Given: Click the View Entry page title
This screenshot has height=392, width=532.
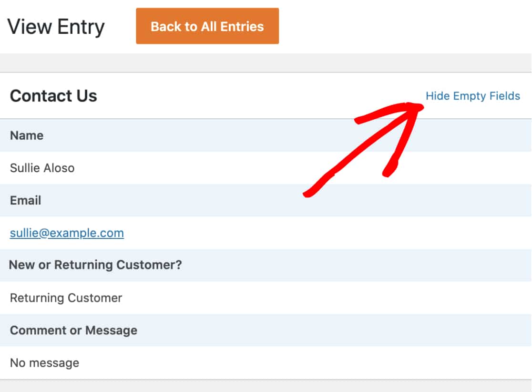Looking at the screenshot, I should pos(56,27).
